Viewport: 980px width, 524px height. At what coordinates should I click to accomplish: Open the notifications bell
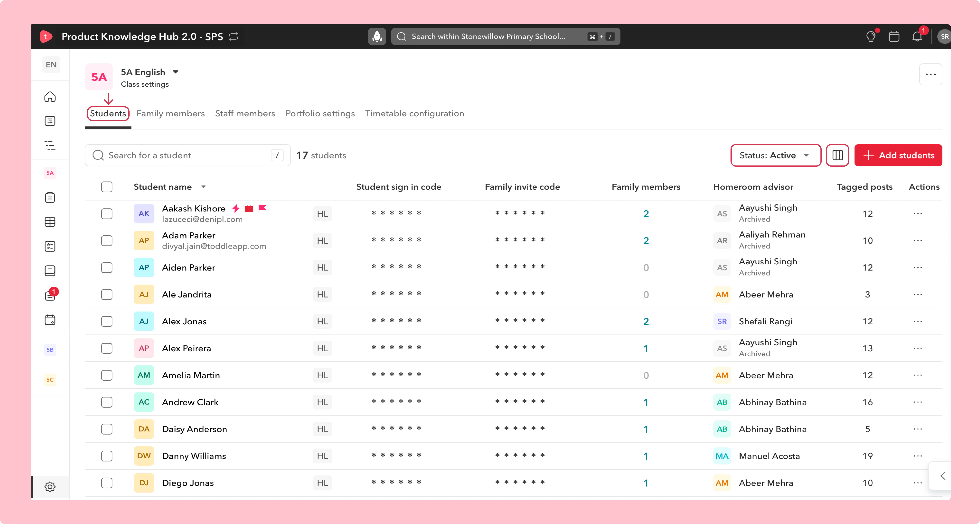[917, 37]
